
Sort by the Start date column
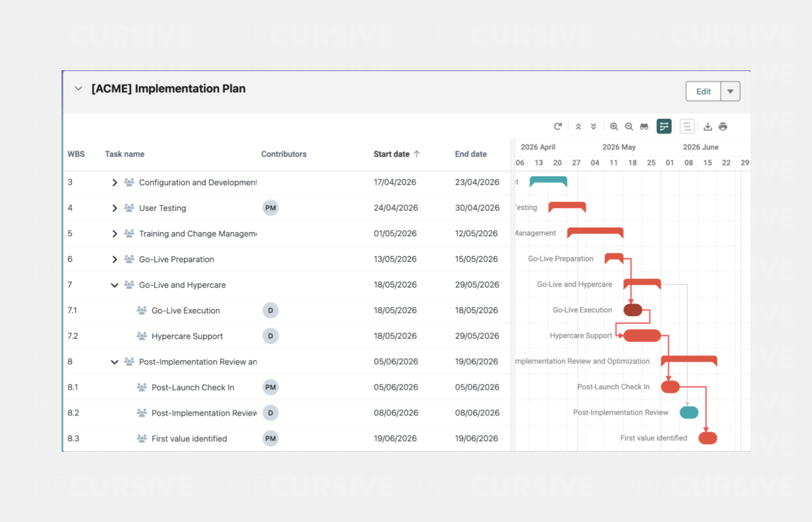[391, 154]
